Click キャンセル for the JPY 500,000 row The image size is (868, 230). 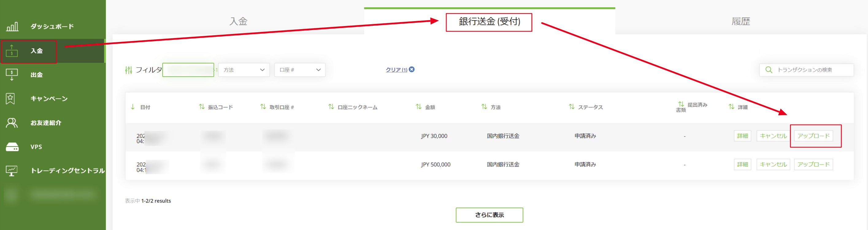click(x=773, y=165)
